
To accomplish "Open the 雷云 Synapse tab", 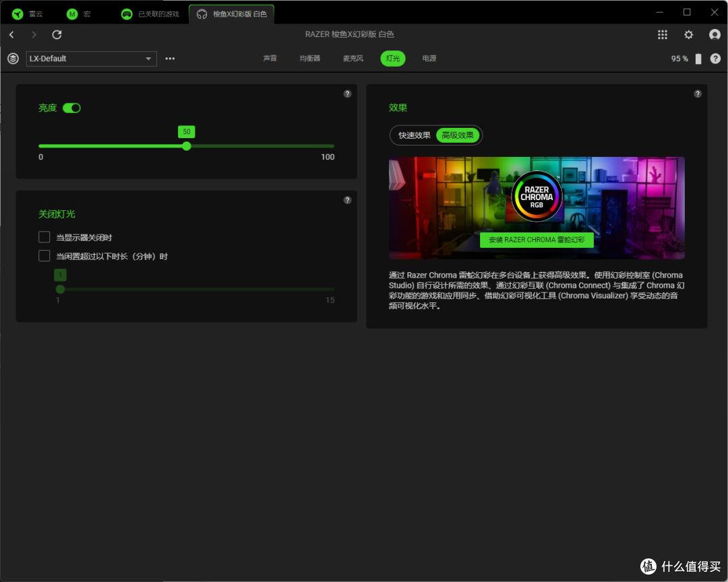I will [27, 14].
